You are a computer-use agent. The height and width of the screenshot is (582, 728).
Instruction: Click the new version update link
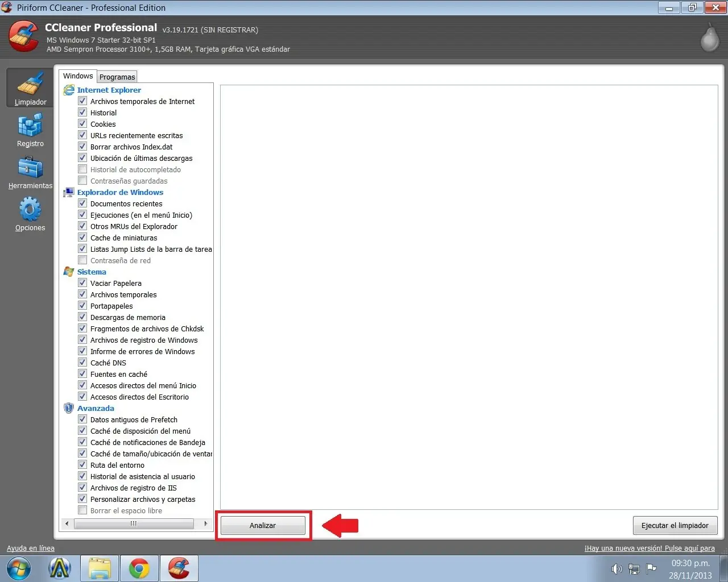click(650, 548)
